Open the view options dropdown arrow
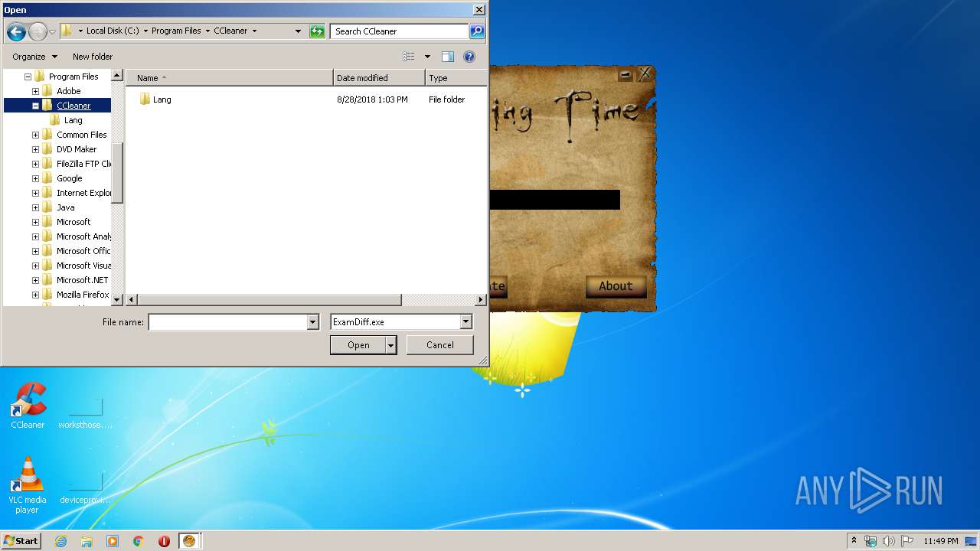The width and height of the screenshot is (980, 551). [x=427, y=57]
